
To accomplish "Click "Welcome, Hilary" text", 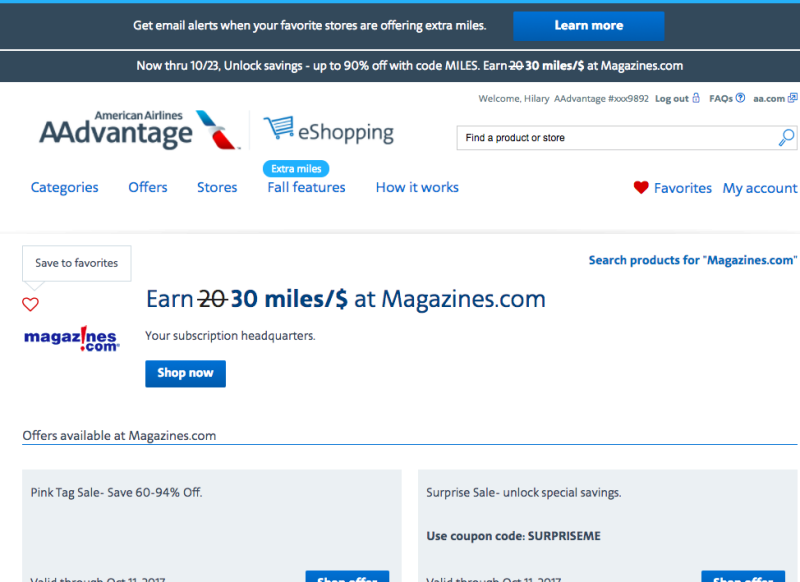I will [x=514, y=98].
